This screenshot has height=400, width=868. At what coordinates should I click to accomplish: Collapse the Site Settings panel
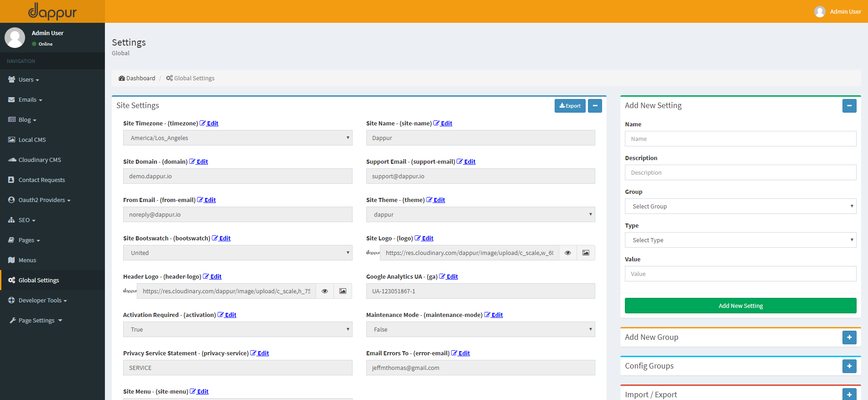[x=595, y=106]
